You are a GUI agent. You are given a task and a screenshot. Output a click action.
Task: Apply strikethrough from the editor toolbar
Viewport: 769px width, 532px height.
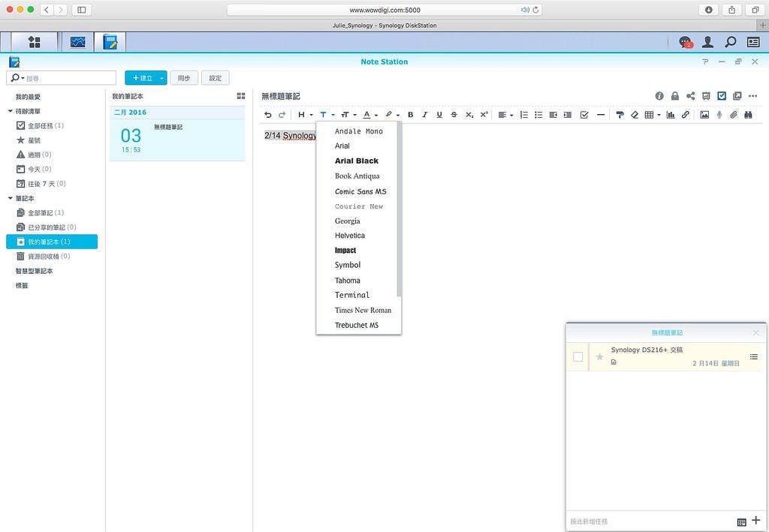(454, 115)
